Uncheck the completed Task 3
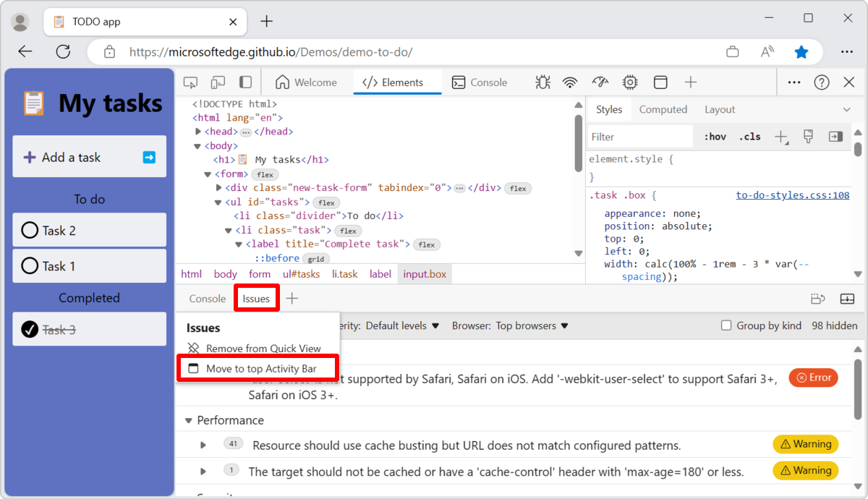The width and height of the screenshot is (868, 499). (x=29, y=329)
